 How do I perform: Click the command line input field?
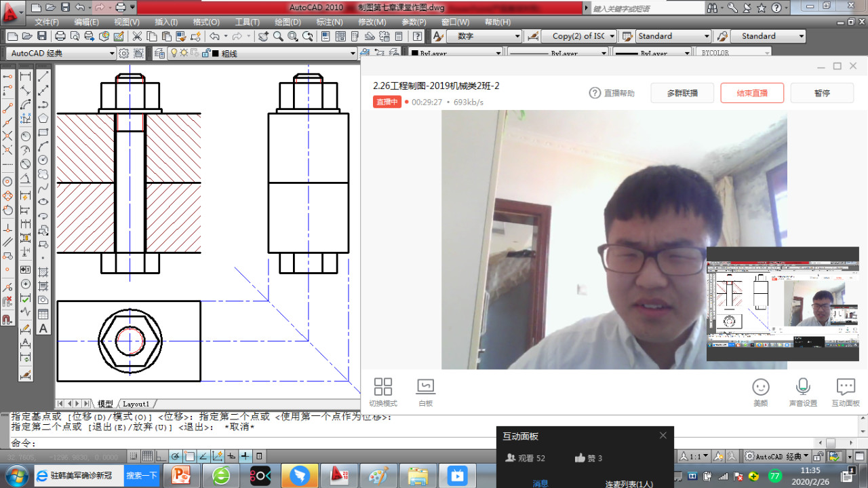(203, 443)
